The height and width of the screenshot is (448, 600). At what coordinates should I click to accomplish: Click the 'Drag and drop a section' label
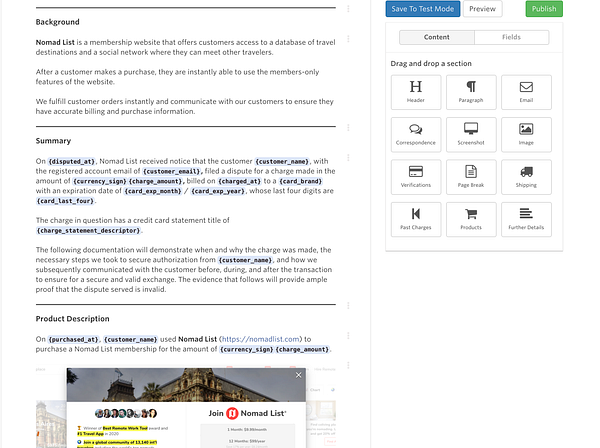click(431, 64)
